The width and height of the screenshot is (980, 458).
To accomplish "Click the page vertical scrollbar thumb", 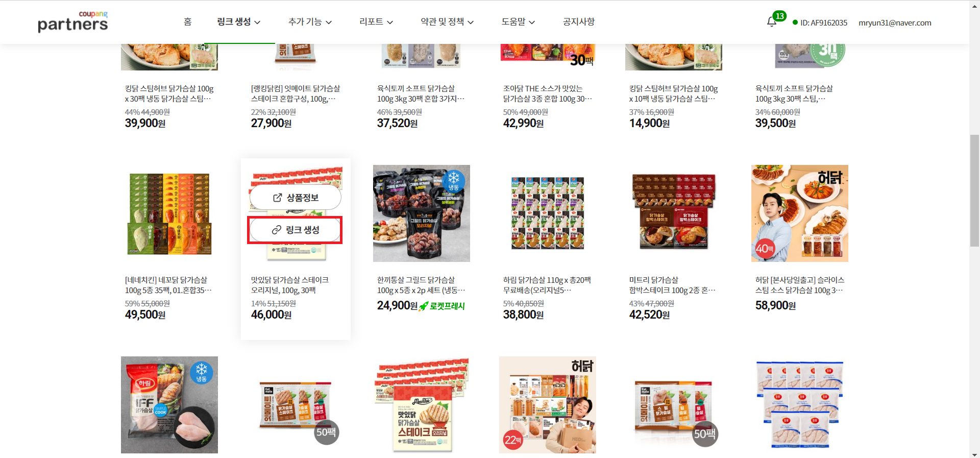I will (974, 191).
